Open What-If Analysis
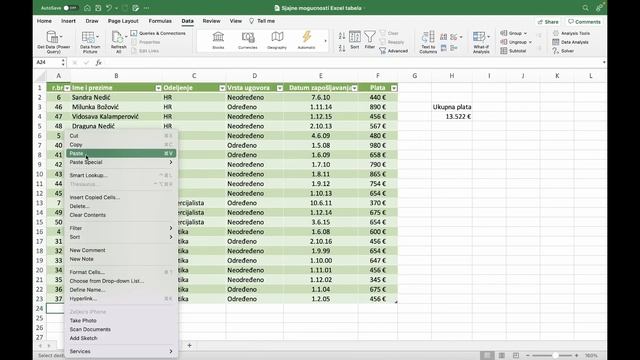640x360 pixels. point(481,42)
